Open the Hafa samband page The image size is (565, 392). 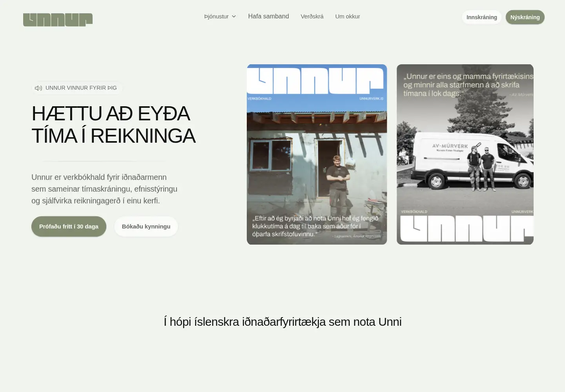point(268,16)
